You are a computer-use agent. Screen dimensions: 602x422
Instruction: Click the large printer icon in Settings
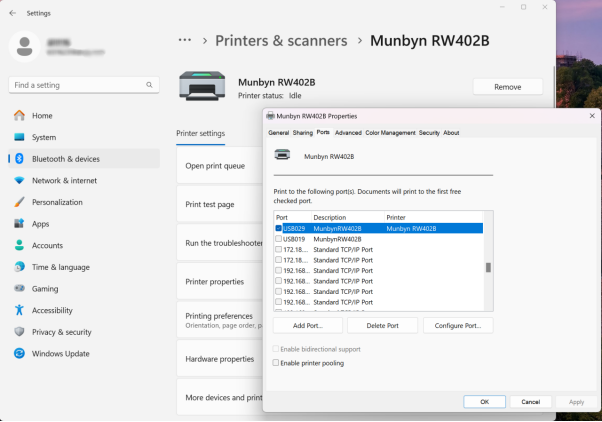pyautogui.click(x=202, y=86)
